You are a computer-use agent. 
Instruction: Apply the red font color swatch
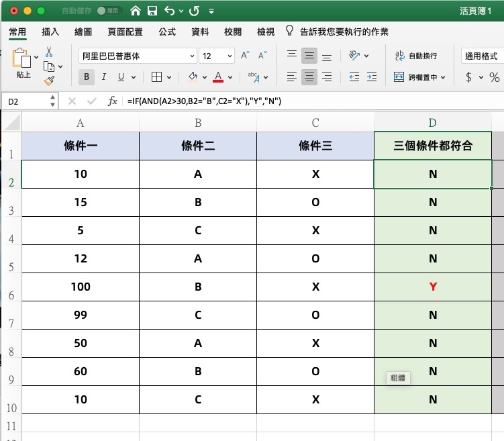coord(217,77)
